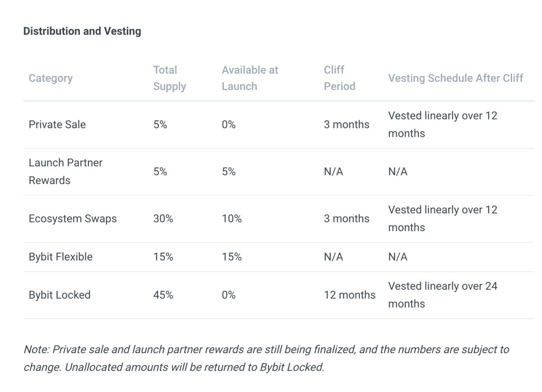Select the 12 months cliff period cell
Screen dimensions: 542x392
(x=349, y=295)
